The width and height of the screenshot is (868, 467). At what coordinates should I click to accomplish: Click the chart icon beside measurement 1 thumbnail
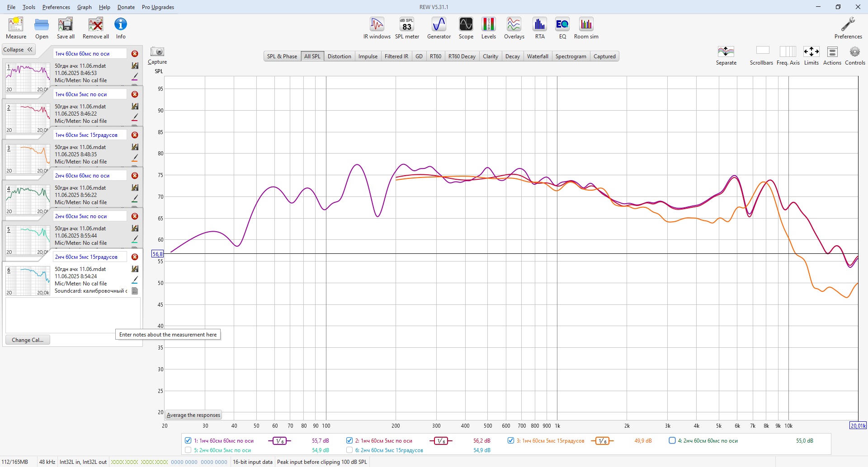pyautogui.click(x=135, y=66)
